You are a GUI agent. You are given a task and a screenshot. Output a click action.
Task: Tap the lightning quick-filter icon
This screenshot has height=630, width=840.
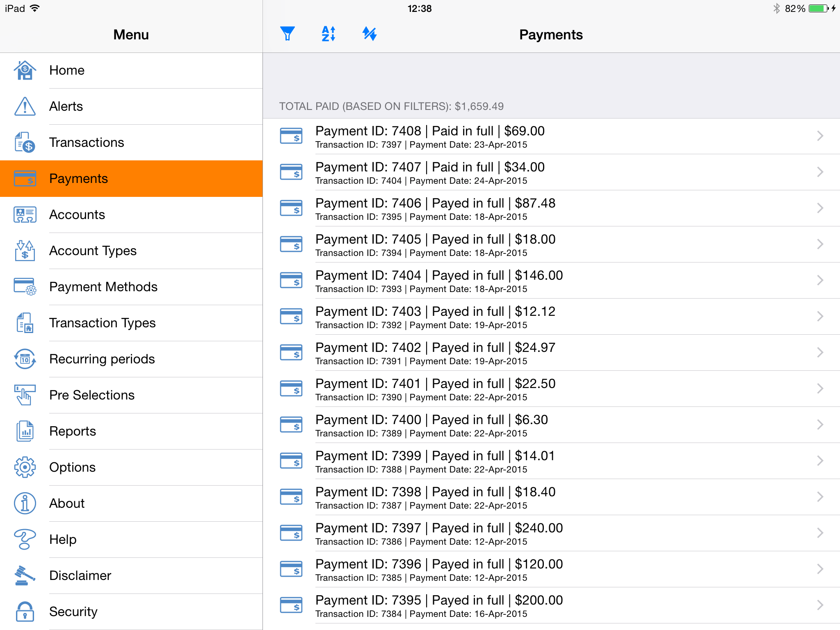370,34
